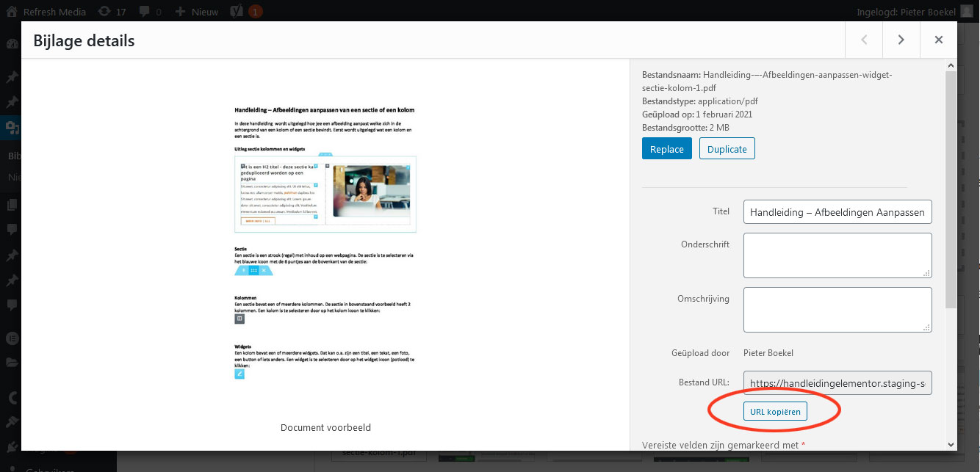Click the URL kopiëren button
This screenshot has width=980, height=472.
pos(775,411)
